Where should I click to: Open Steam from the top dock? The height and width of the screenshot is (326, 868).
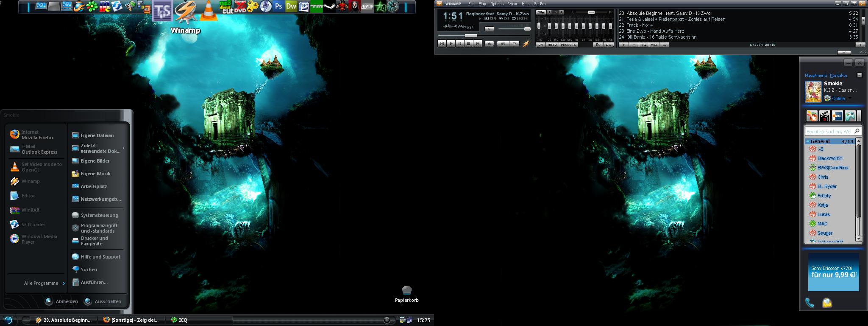coord(330,6)
